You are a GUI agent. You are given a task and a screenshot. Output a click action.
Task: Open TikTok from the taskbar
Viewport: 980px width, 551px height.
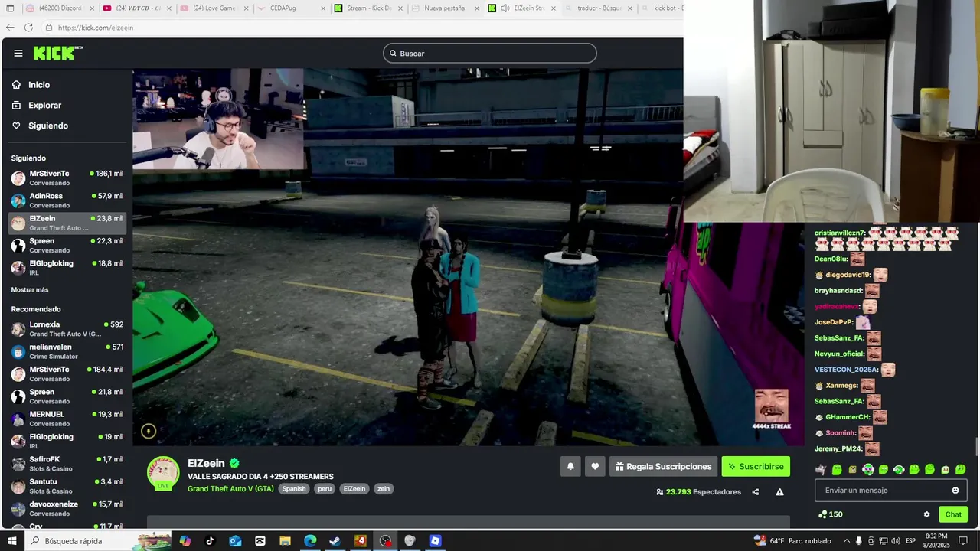click(x=210, y=540)
